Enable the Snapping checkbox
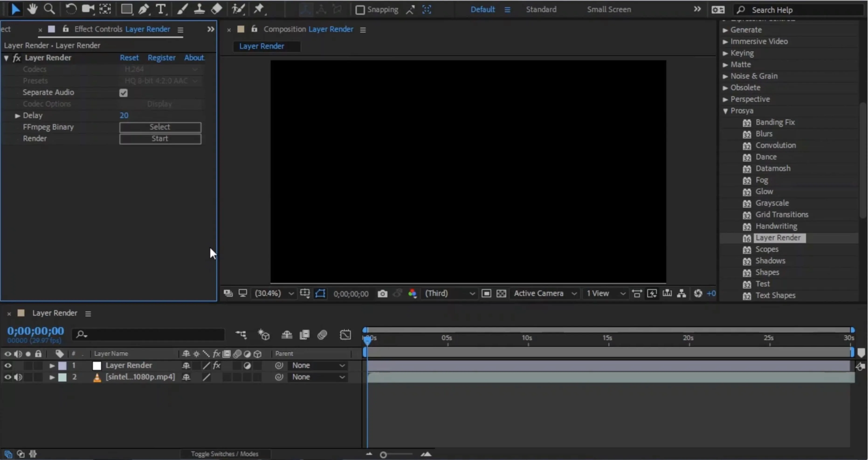 [x=360, y=10]
